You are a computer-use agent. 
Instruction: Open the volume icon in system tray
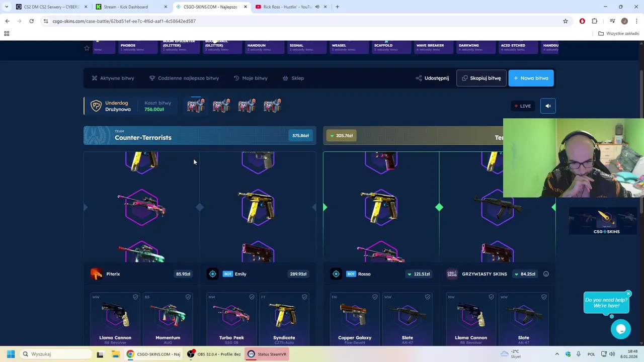[612, 354]
